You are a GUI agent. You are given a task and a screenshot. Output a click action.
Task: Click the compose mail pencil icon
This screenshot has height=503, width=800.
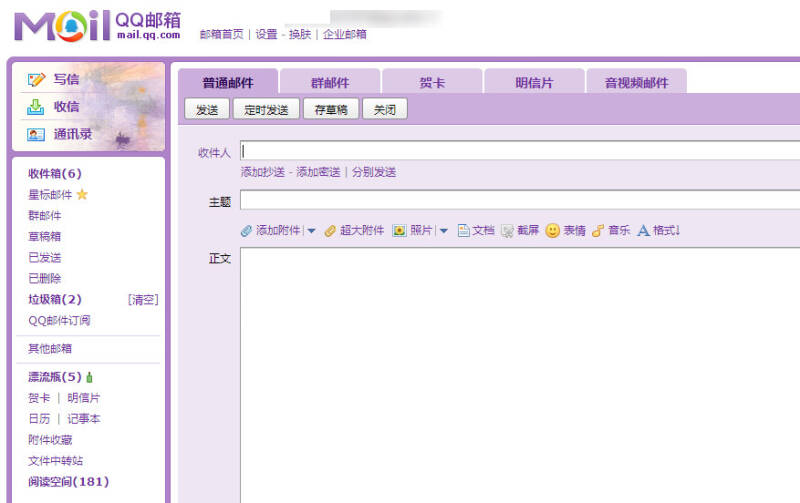[x=36, y=80]
